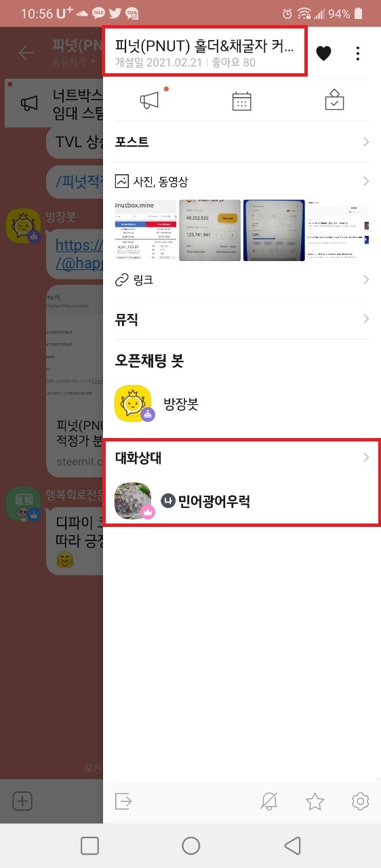Image resolution: width=381 pixels, height=868 pixels.
Task: Toggle the favorite star icon
Action: click(x=315, y=802)
